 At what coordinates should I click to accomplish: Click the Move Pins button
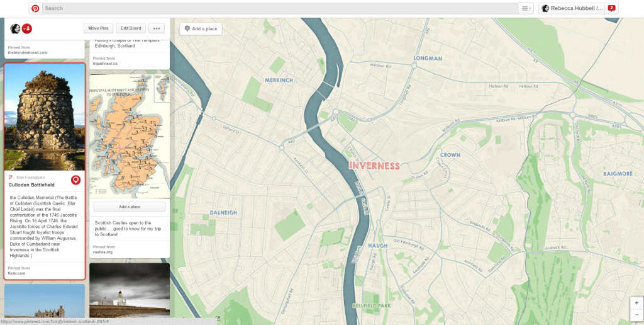pos(99,28)
